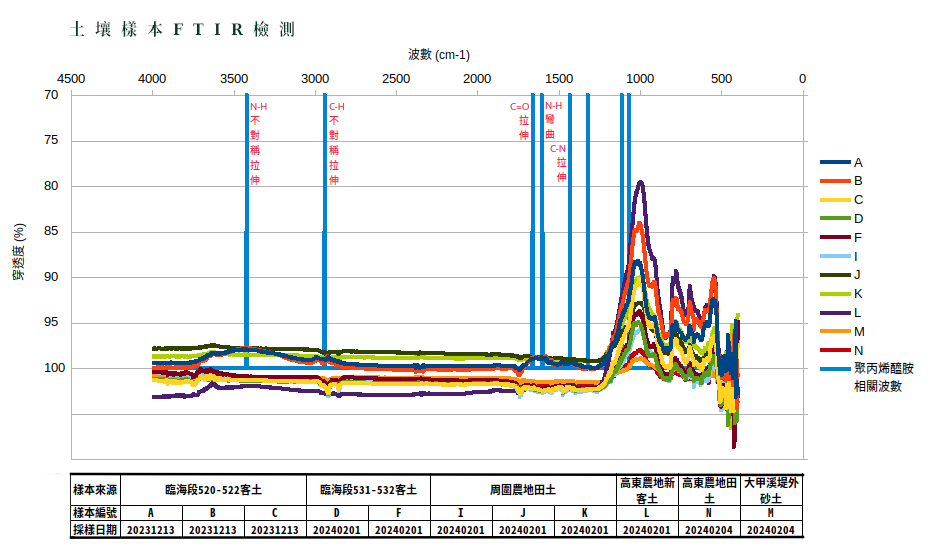Click the legend swatch for series B
This screenshot has height=560, width=940.
(835, 181)
